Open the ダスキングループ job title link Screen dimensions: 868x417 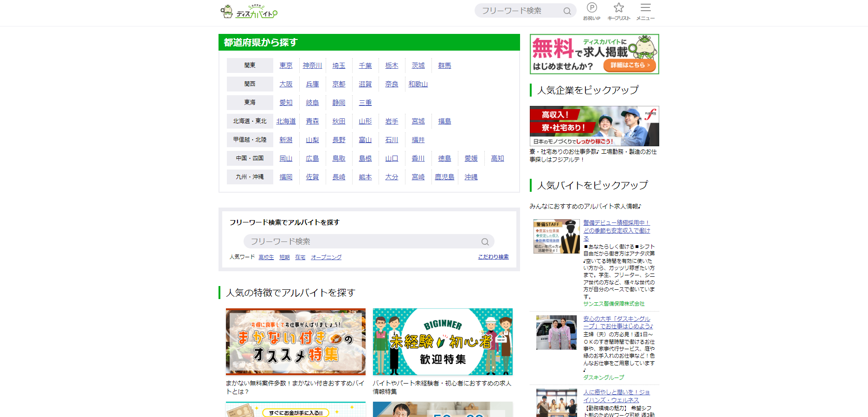[618, 322]
